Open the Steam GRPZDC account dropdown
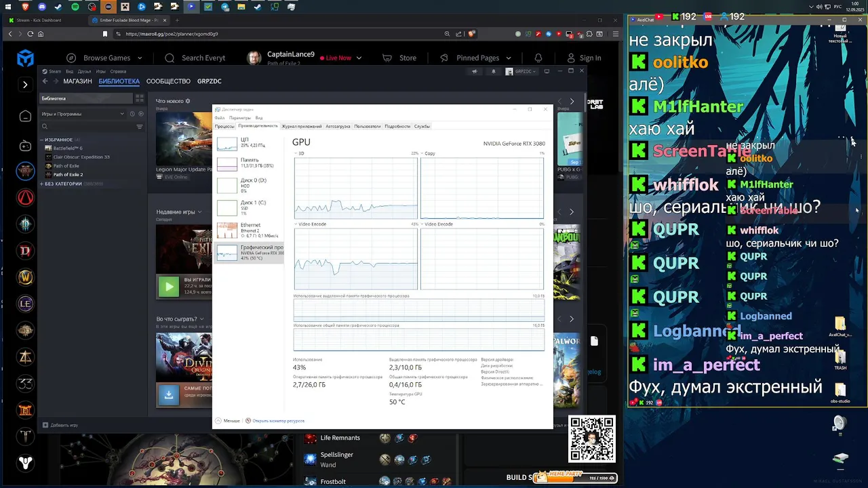The image size is (868, 488). tap(521, 71)
